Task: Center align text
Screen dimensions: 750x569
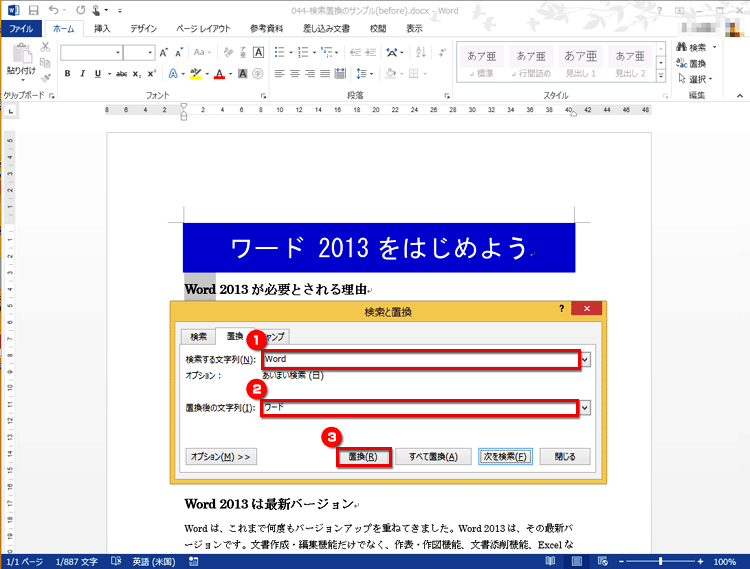Action: click(x=295, y=74)
